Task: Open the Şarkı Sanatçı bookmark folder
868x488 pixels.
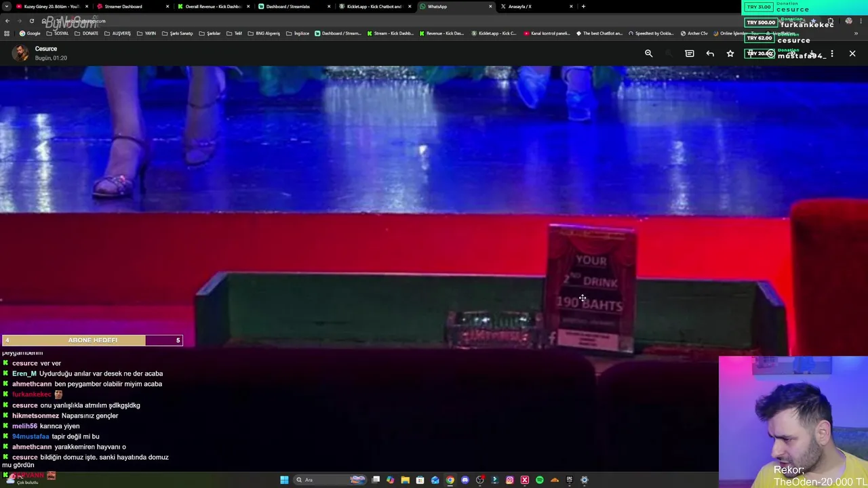Action: point(177,33)
